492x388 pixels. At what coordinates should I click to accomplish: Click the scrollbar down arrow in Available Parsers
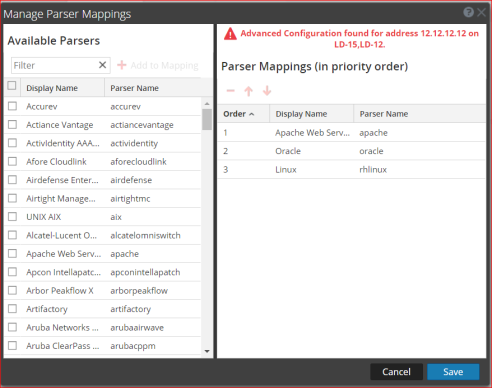click(207, 351)
